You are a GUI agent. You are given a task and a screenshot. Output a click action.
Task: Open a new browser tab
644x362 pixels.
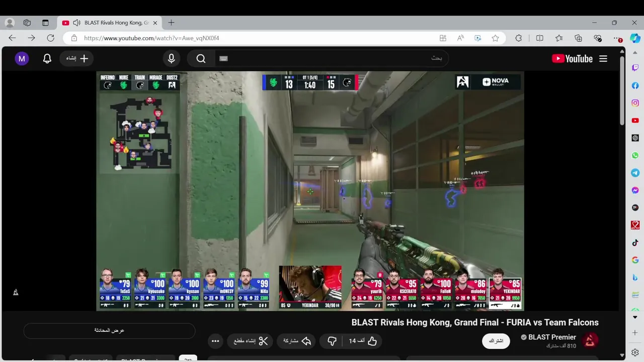click(171, 23)
